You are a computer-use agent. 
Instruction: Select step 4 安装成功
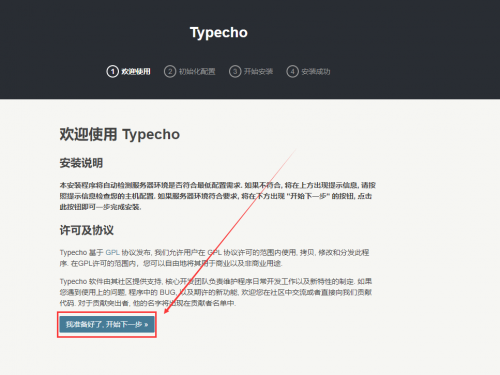[x=308, y=71]
